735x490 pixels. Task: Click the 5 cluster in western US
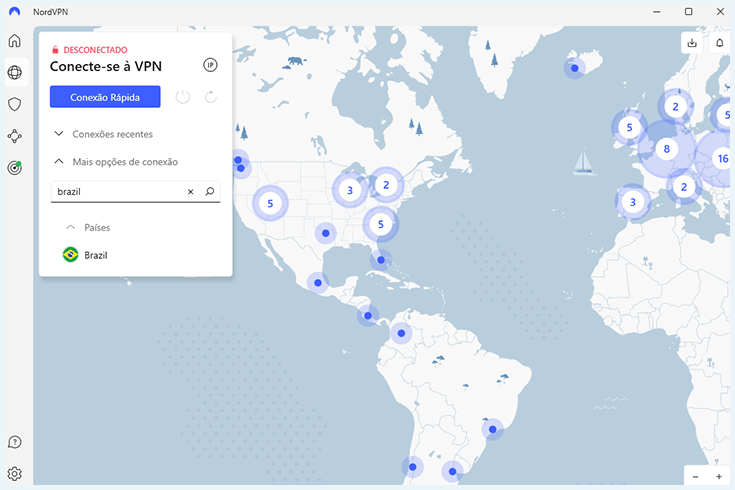(x=270, y=204)
